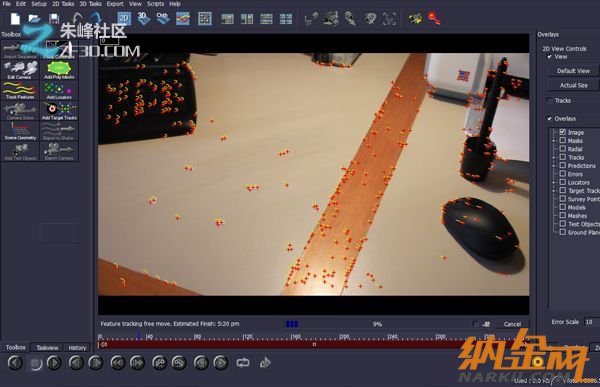Image resolution: width=600 pixels, height=387 pixels.
Task: Switch to the History tab
Action: tap(77, 348)
